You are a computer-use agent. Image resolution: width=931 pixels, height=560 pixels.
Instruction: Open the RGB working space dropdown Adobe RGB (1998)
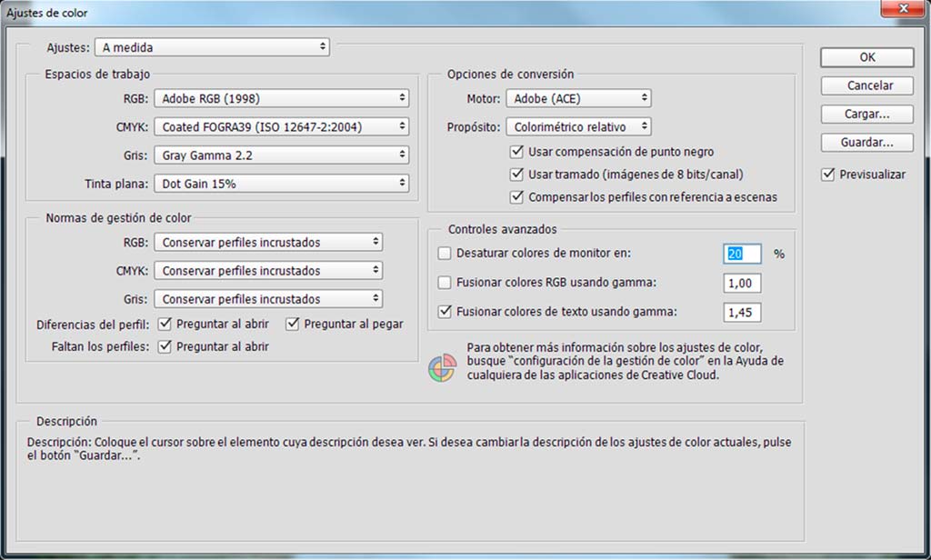coord(282,98)
